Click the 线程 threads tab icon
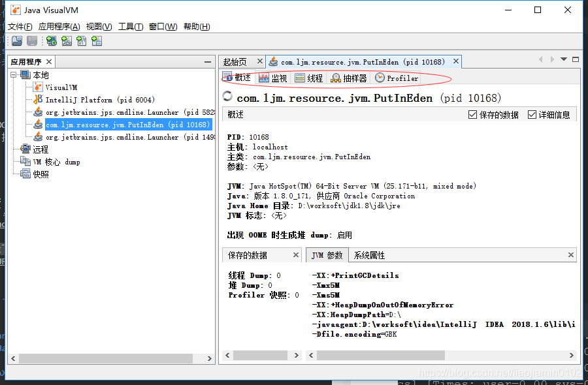 (x=300, y=78)
